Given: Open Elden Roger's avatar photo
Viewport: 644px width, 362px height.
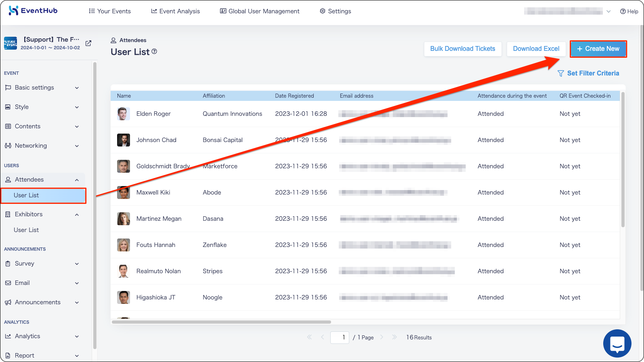Looking at the screenshot, I should [124, 114].
